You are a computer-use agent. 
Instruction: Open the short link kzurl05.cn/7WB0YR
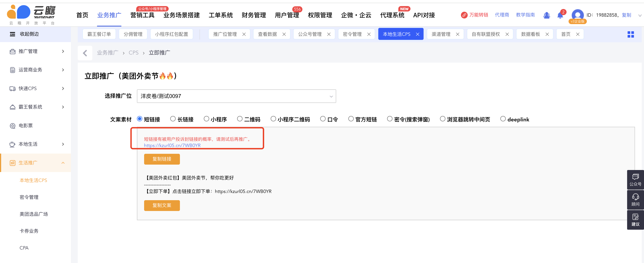pyautogui.click(x=172, y=145)
